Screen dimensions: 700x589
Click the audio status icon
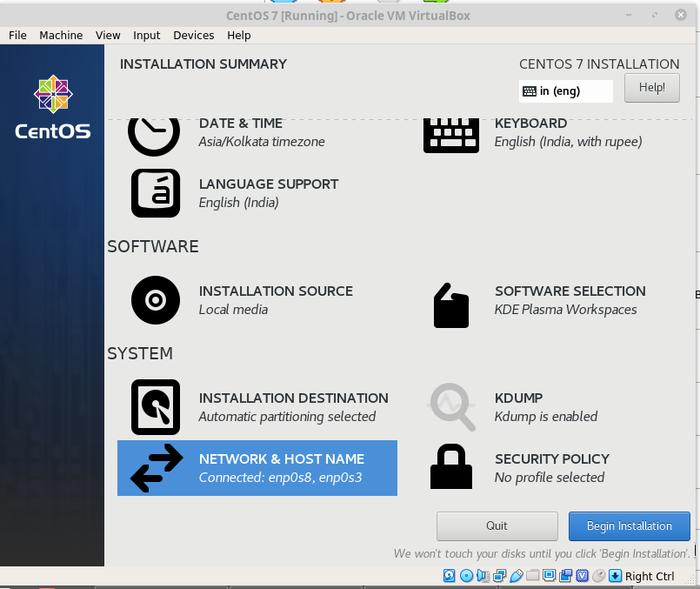pyautogui.click(x=483, y=576)
